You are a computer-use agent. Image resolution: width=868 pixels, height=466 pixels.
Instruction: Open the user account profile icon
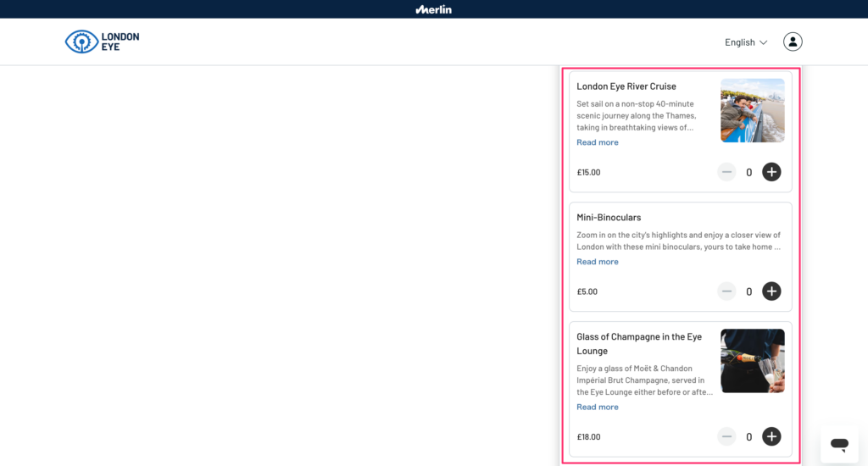point(793,42)
